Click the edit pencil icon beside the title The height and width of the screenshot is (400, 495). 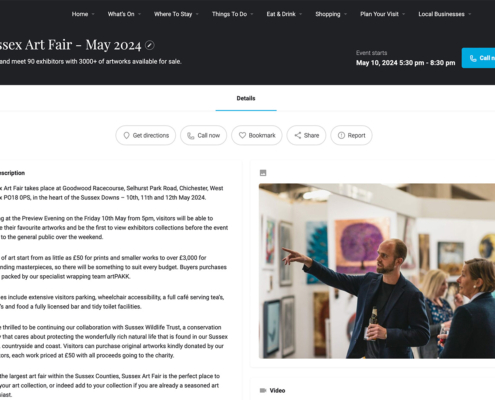[x=150, y=45]
